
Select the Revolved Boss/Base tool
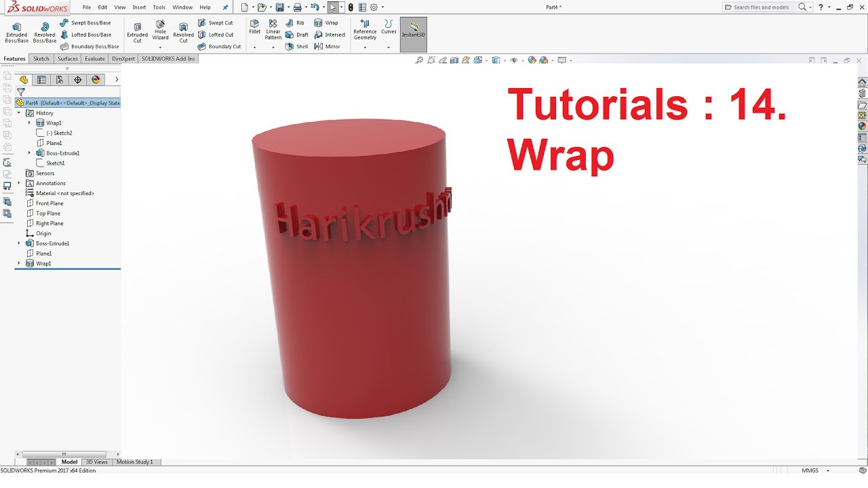pyautogui.click(x=45, y=32)
